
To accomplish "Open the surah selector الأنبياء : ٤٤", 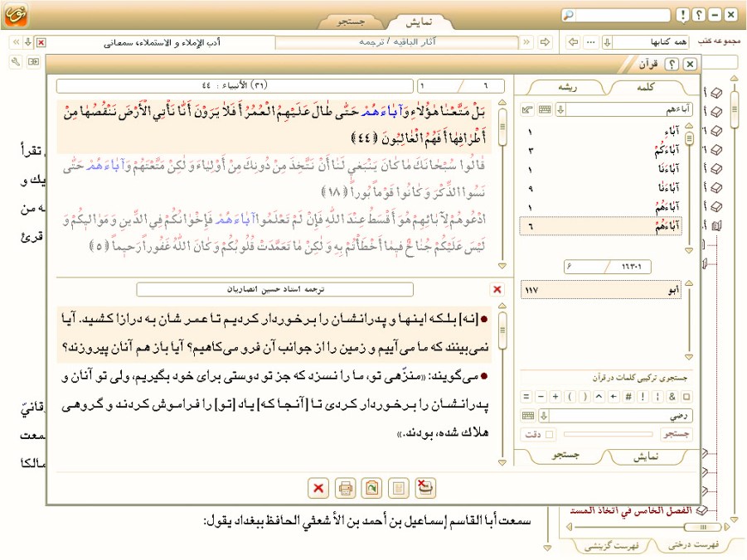I will 235,85.
